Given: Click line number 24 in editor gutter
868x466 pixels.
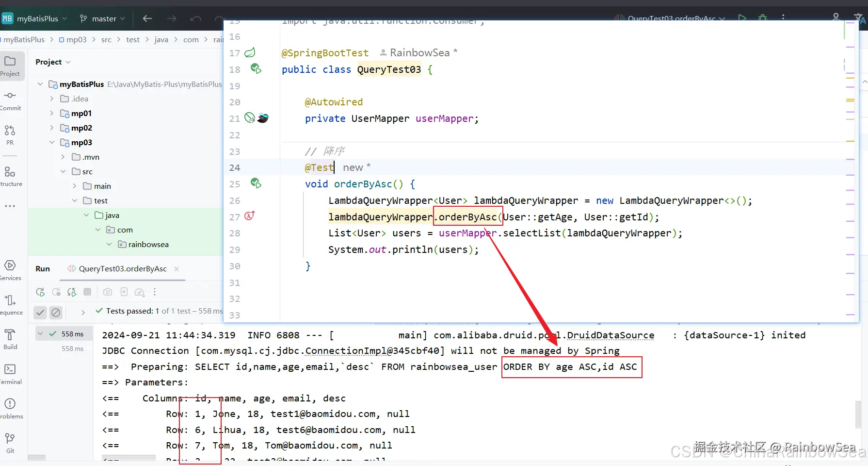Looking at the screenshot, I should tap(235, 167).
